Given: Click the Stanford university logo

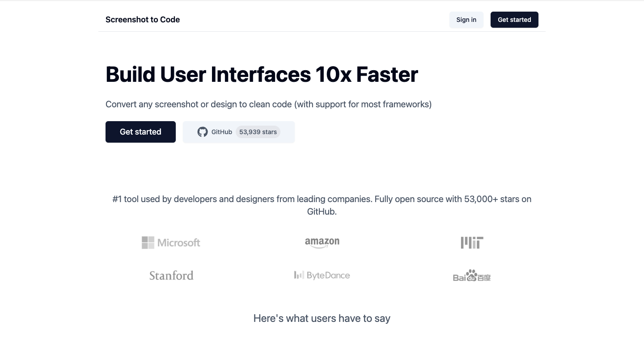Looking at the screenshot, I should pyautogui.click(x=171, y=275).
